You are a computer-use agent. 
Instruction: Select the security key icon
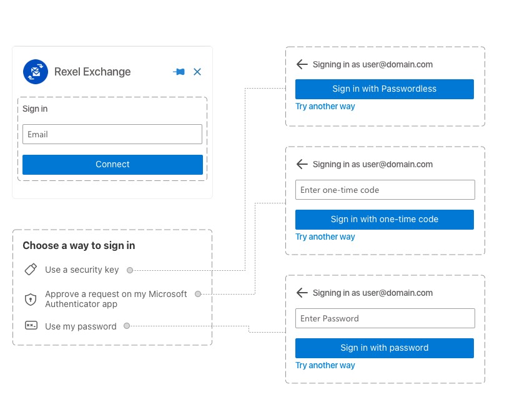coord(31,269)
